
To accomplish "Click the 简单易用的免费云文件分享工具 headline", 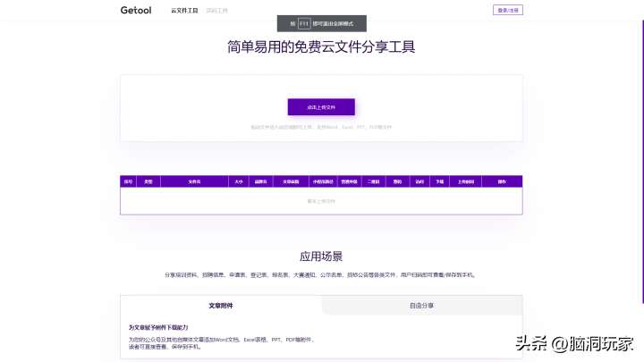I will pyautogui.click(x=321, y=46).
